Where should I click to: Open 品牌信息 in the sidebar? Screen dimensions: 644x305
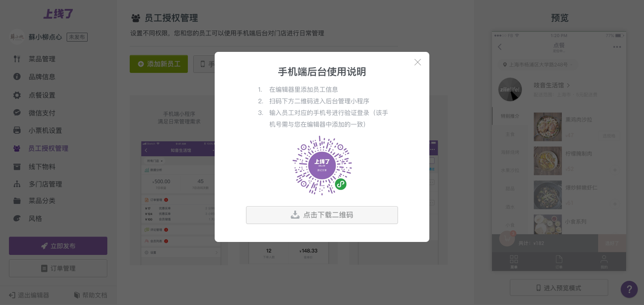pyautogui.click(x=42, y=77)
